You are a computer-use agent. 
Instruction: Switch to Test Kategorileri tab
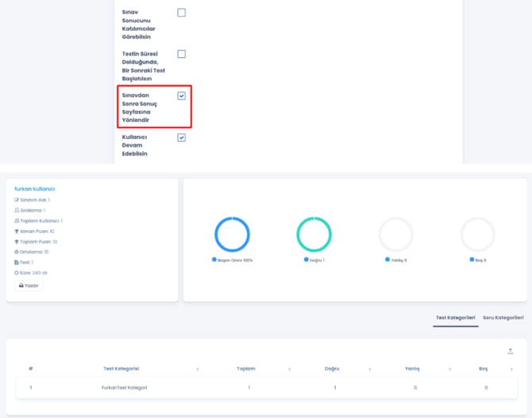455,317
